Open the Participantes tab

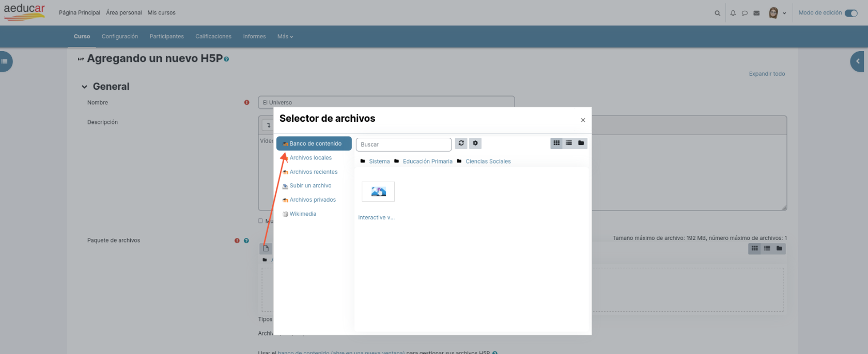[167, 37]
